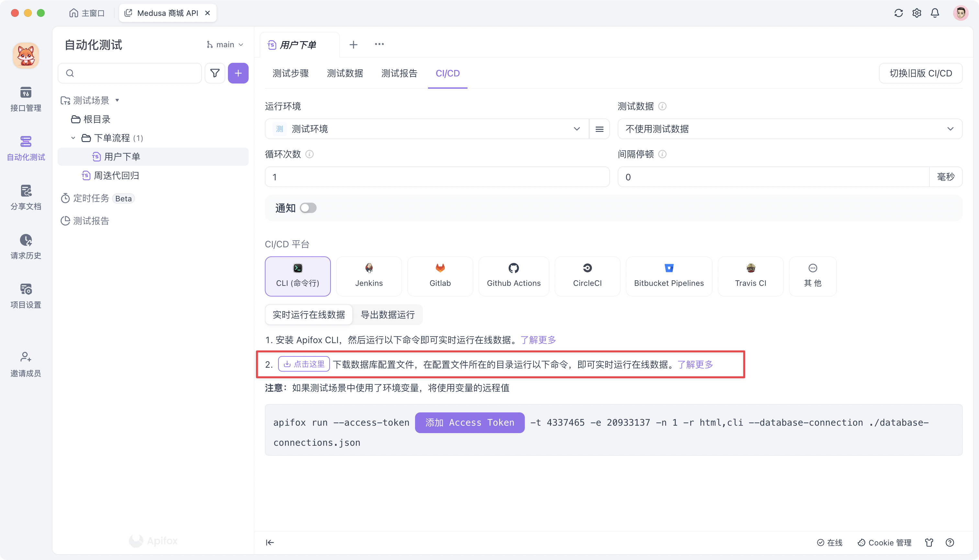Click 邀请成员 in the sidebar
Image resolution: width=979 pixels, height=560 pixels.
pos(25,364)
